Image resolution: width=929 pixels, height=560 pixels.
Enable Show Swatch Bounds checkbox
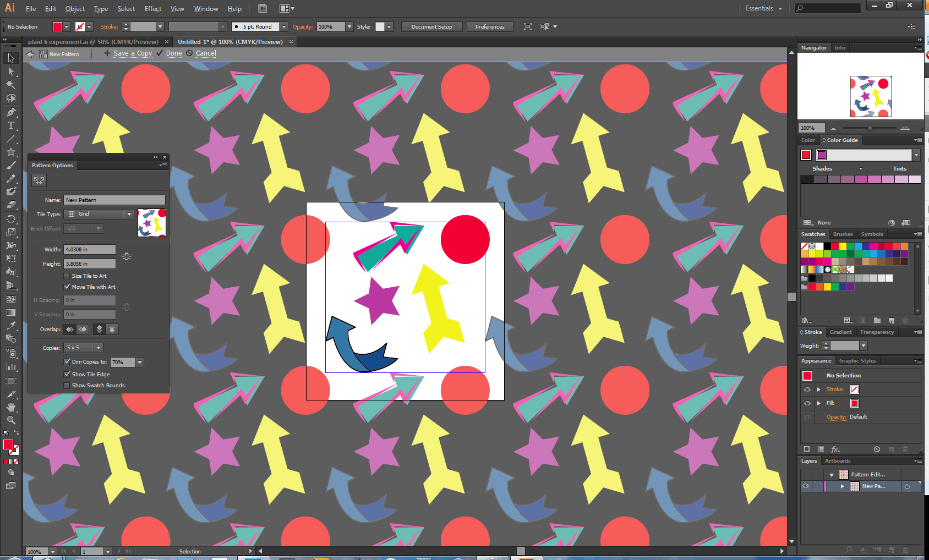tap(67, 386)
